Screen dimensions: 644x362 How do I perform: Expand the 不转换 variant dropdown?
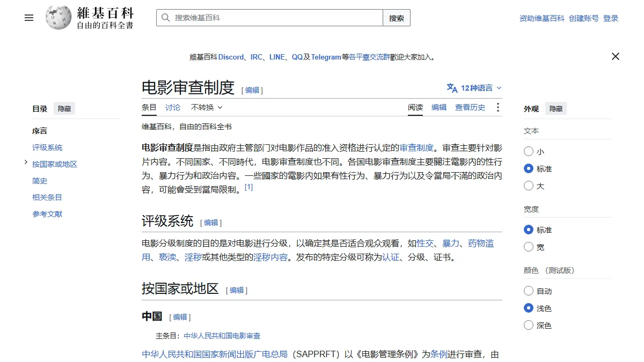tap(207, 107)
